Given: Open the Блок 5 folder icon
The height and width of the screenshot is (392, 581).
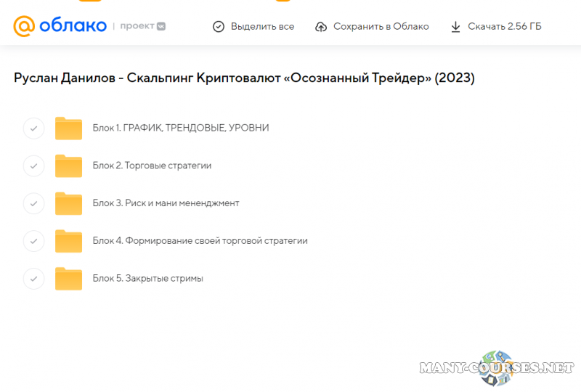Looking at the screenshot, I should tap(69, 279).
